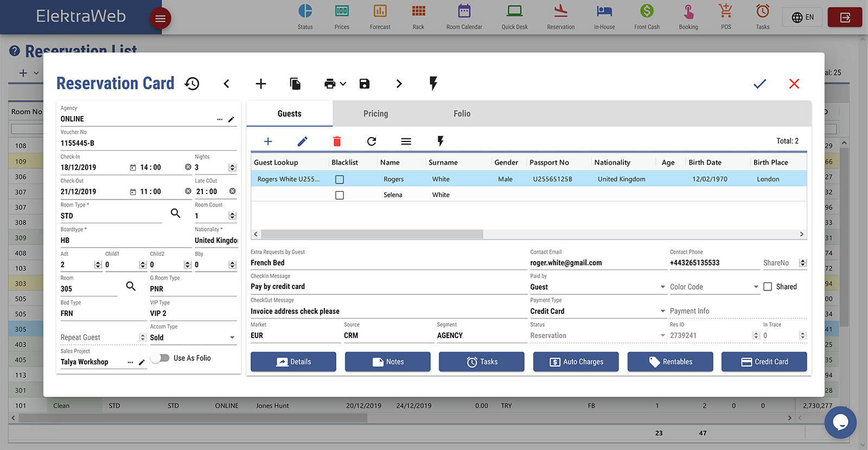
Task: Go to next reservation card arrow
Action: (399, 83)
